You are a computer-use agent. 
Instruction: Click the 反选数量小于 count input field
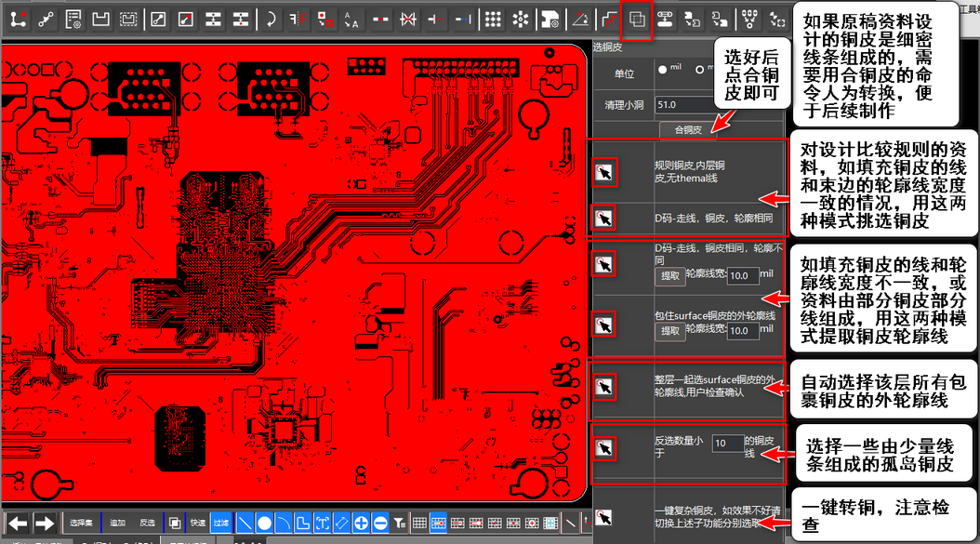pyautogui.click(x=728, y=444)
